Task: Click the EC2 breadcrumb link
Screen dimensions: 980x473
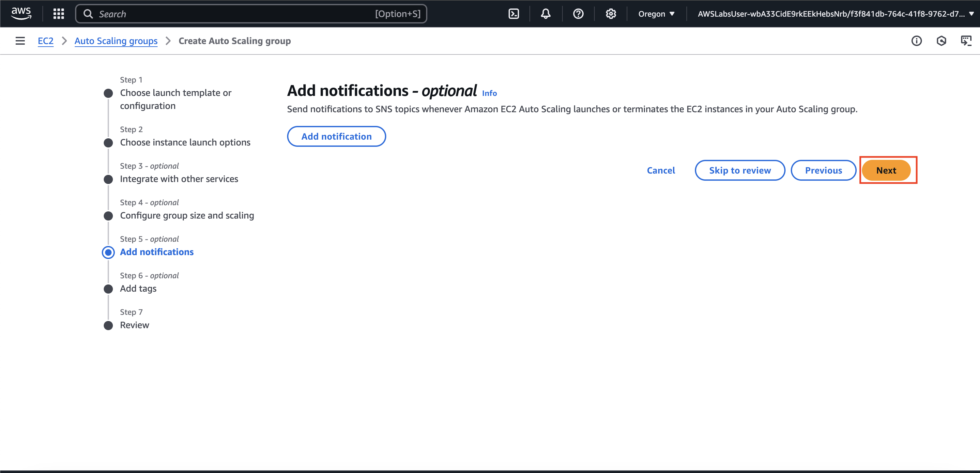Action: 45,41
